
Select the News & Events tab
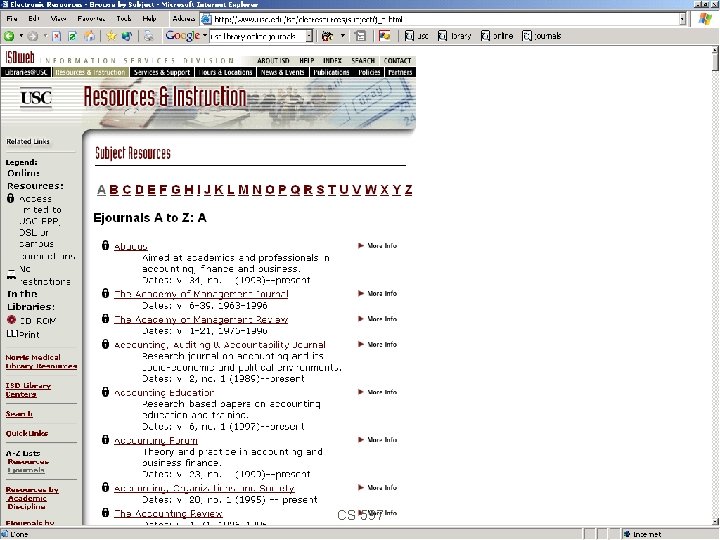coord(283,72)
